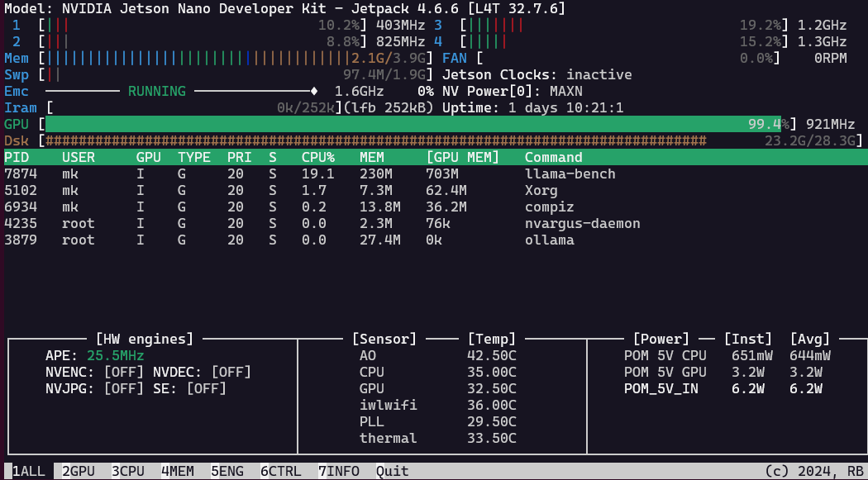
Task: Click the 2.1G/3.9G memory value
Action: (389, 58)
